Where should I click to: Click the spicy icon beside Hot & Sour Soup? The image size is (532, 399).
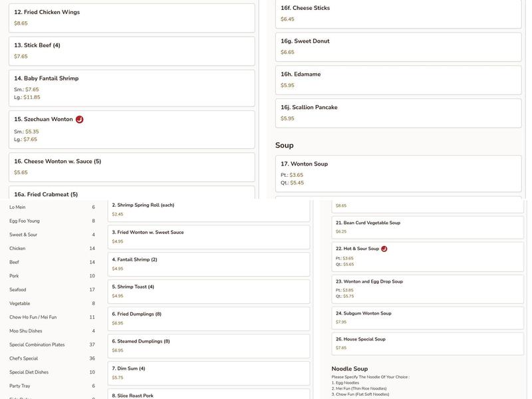[x=384, y=249]
